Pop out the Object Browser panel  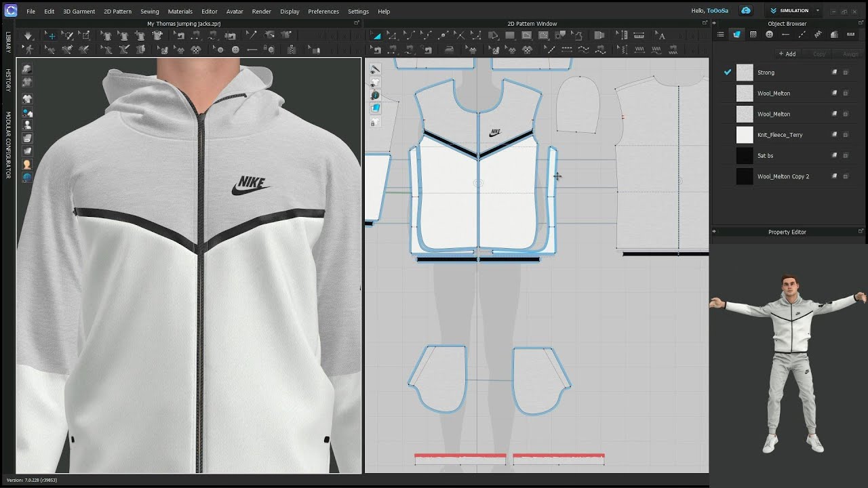(x=861, y=23)
